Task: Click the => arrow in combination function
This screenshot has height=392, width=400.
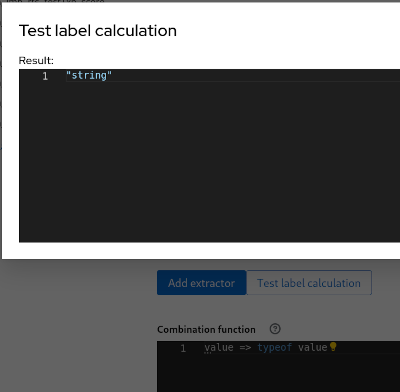Action: (245, 347)
